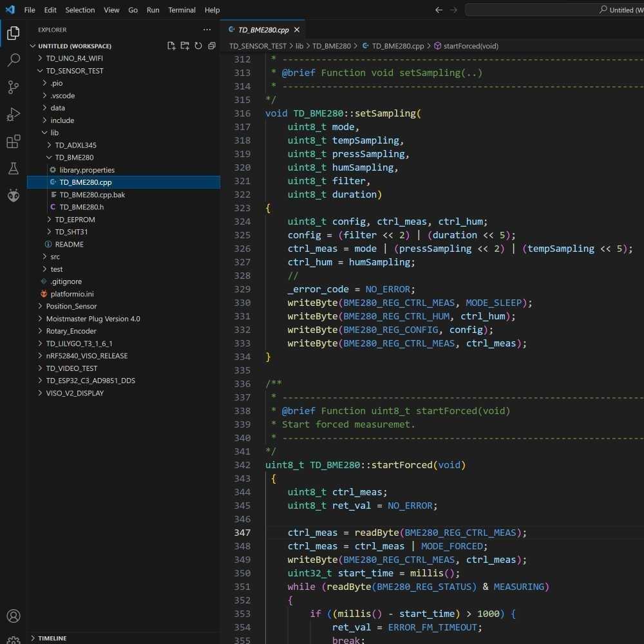Open the Selection menu
Viewport: 644px width, 644px height.
point(80,10)
